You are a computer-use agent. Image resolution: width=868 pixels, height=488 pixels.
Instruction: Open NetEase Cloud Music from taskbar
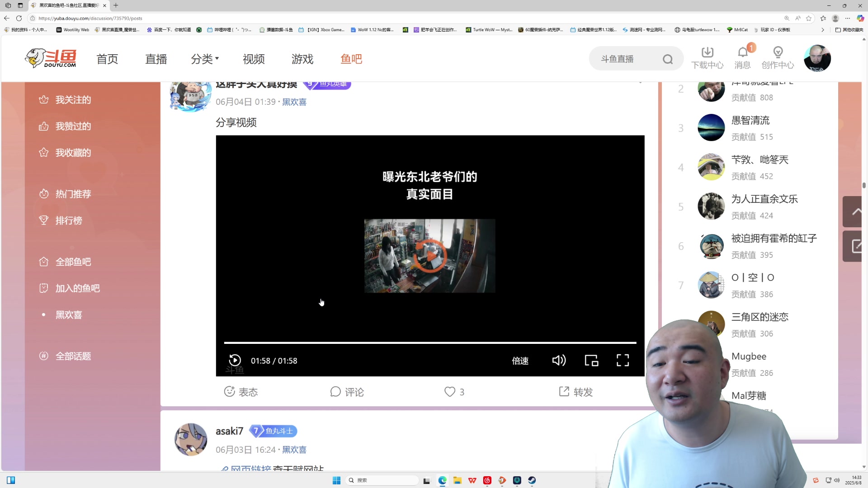[487, 480]
